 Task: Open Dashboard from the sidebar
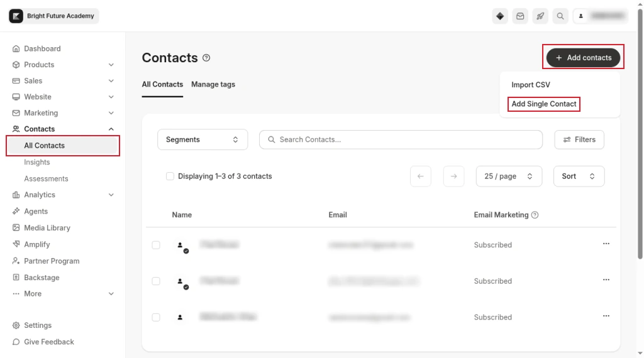point(42,48)
